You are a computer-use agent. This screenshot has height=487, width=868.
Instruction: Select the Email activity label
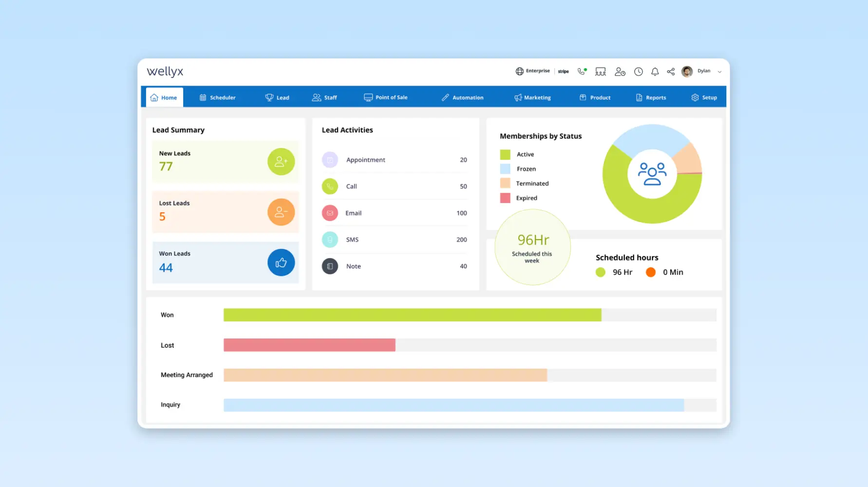tap(353, 213)
